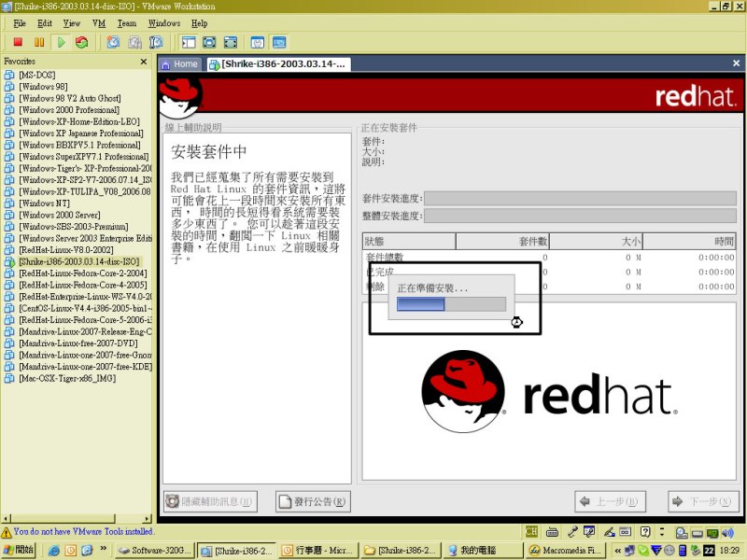Open the Team menu

[127, 22]
